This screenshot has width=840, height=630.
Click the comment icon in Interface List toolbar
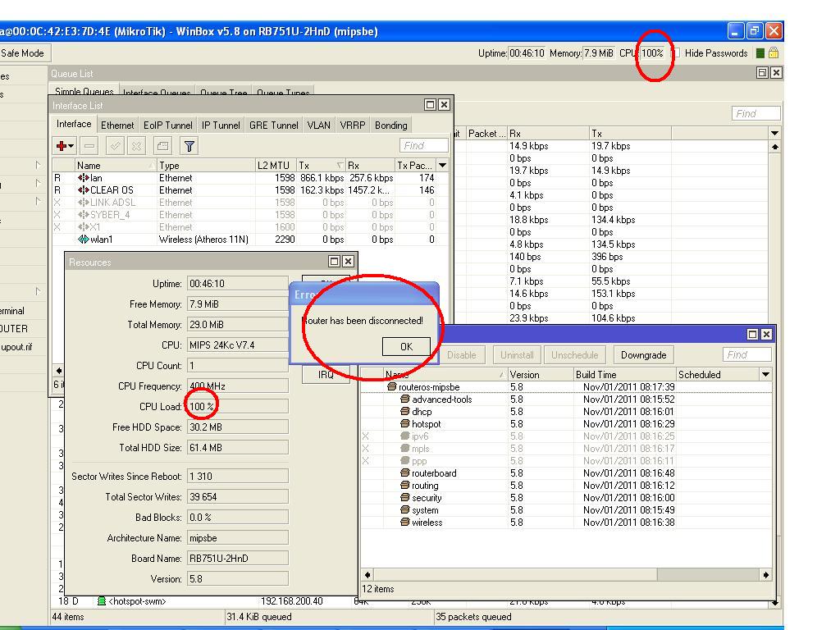(x=163, y=146)
